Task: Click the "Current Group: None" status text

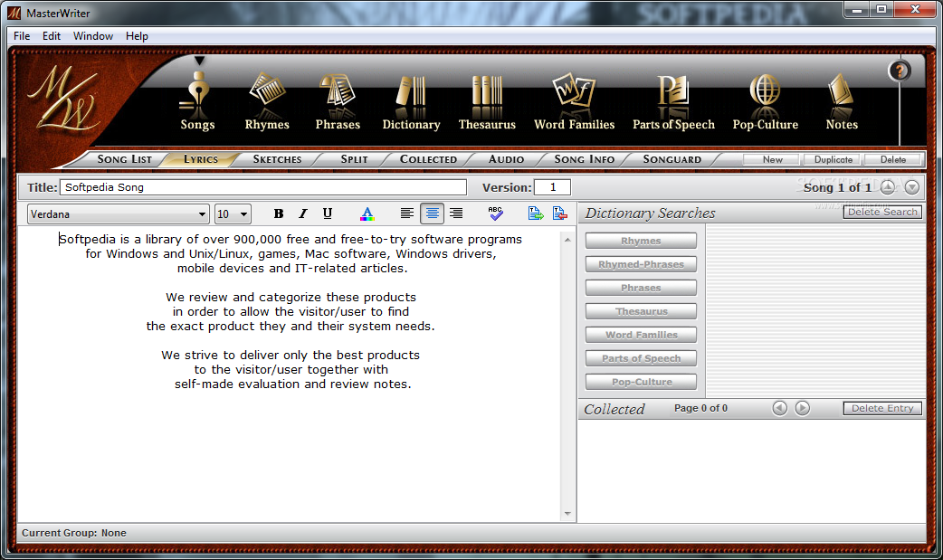Action: (74, 533)
